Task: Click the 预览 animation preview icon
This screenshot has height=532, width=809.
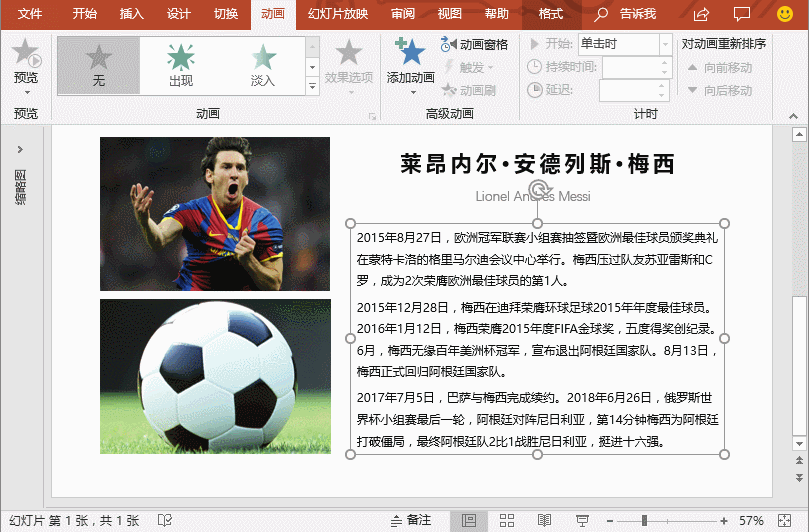Action: point(26,53)
